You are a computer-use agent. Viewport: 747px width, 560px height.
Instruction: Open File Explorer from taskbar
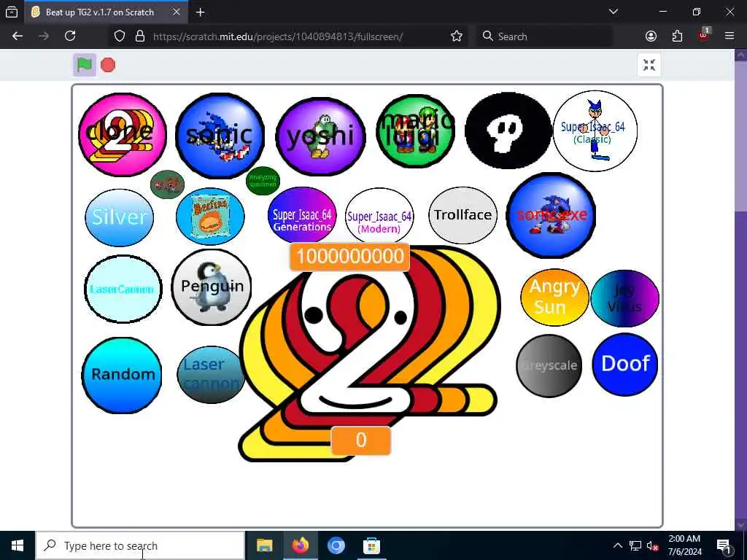(264, 545)
